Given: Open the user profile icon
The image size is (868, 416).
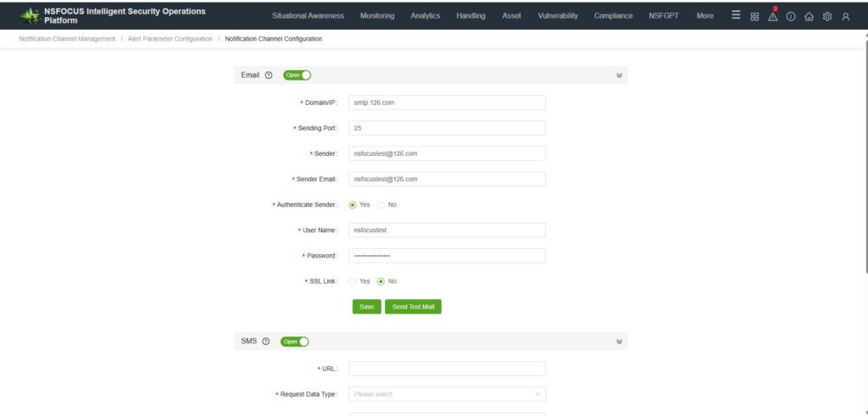Looking at the screenshot, I should 845,16.
